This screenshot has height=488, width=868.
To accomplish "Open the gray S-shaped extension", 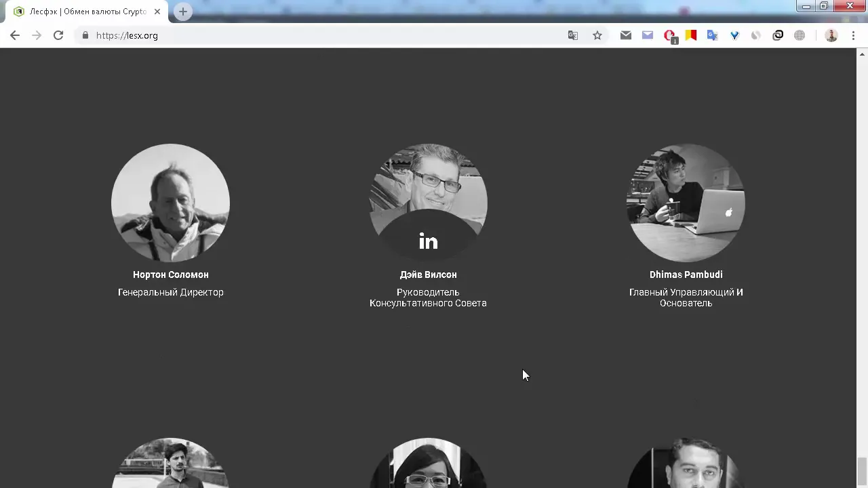I will point(756,35).
